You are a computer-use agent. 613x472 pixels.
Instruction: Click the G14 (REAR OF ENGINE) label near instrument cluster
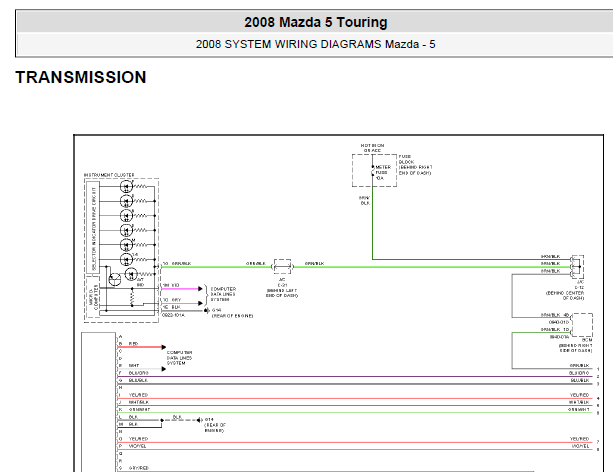232,312
